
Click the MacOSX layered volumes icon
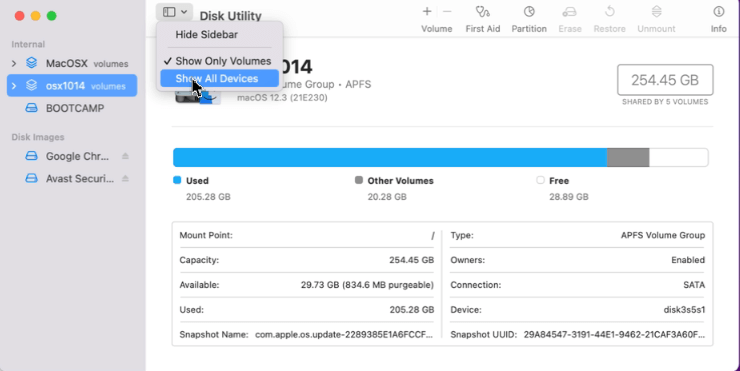[31, 63]
